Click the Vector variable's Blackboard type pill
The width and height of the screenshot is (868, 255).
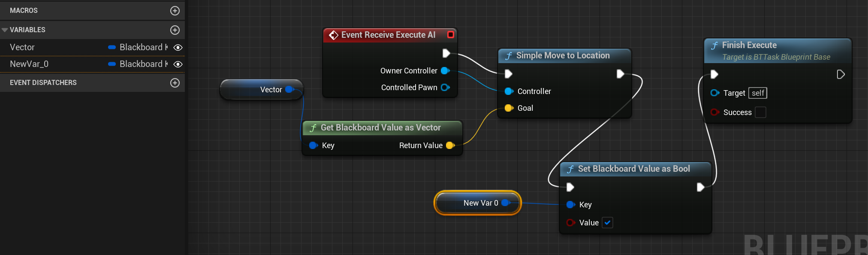[x=112, y=47]
